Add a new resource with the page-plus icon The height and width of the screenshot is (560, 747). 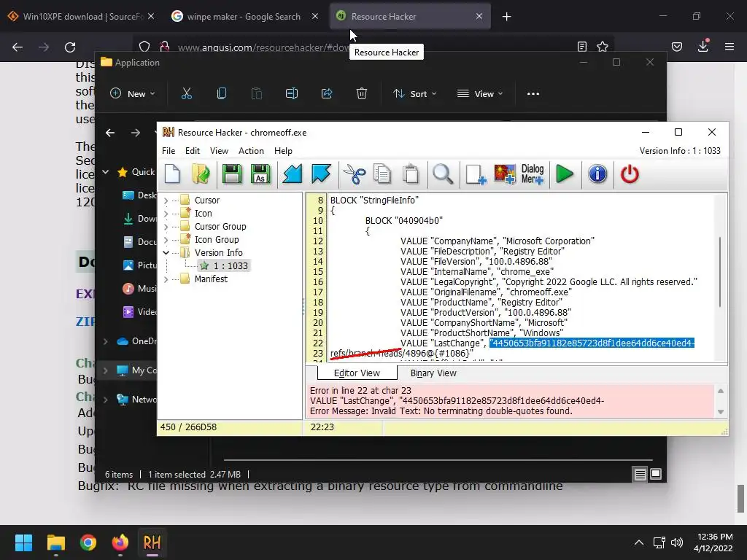tap(476, 174)
